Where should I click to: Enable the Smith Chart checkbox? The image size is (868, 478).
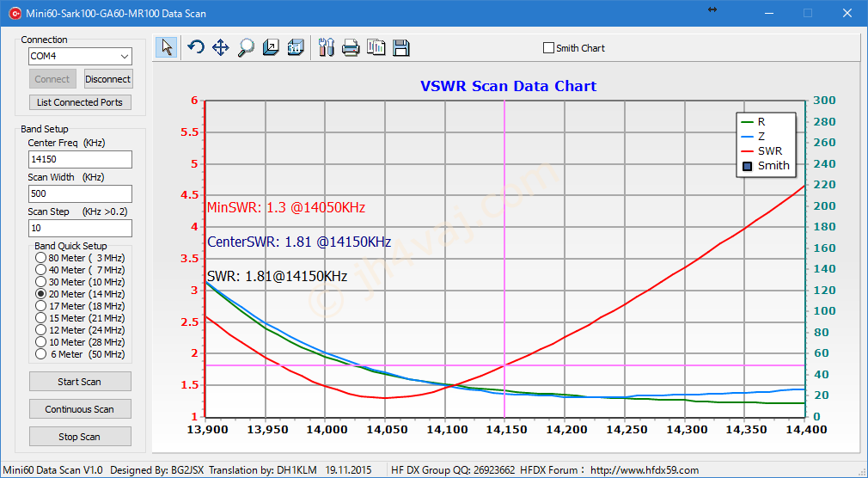coord(548,48)
